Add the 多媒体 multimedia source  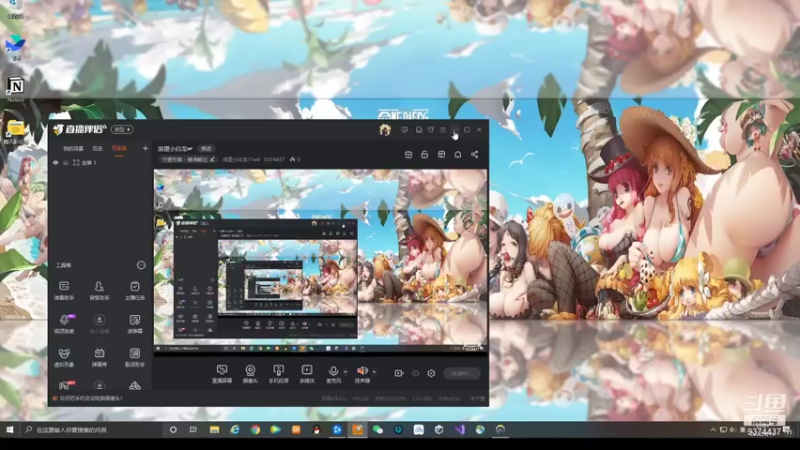tap(307, 373)
